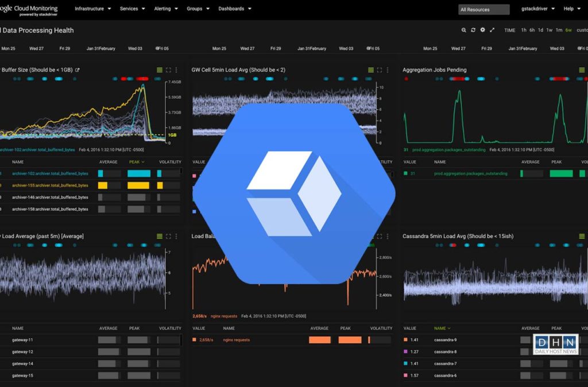Click the legend icon on the Buffer Size chart

(x=159, y=70)
